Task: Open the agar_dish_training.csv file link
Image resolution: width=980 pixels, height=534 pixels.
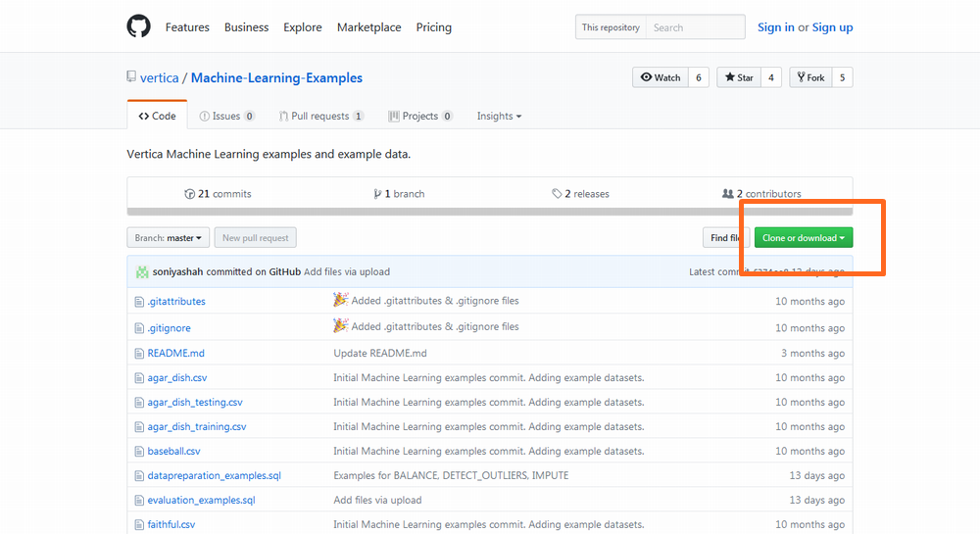Action: click(x=197, y=427)
